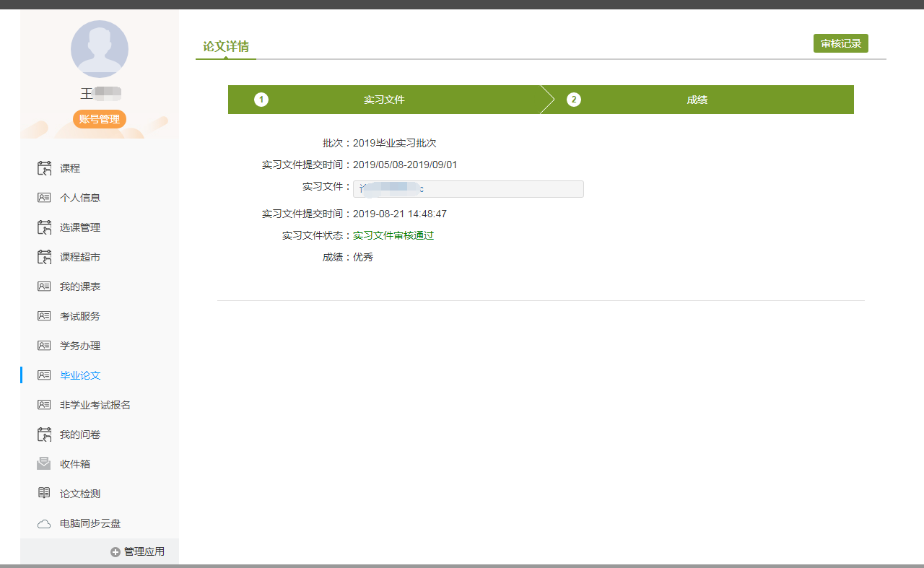924x568 pixels.
Task: Click the uploaded 实习文件 attachment field
Action: click(468, 189)
